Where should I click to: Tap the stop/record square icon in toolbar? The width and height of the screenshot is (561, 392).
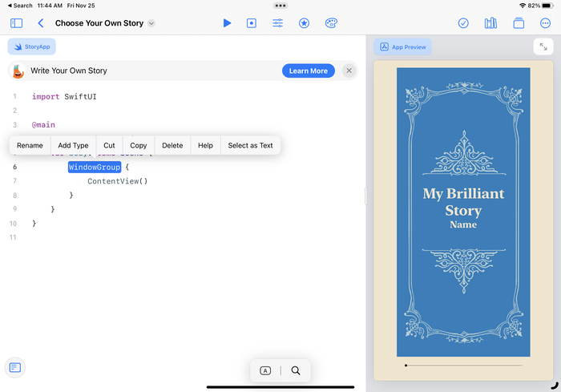click(x=252, y=23)
